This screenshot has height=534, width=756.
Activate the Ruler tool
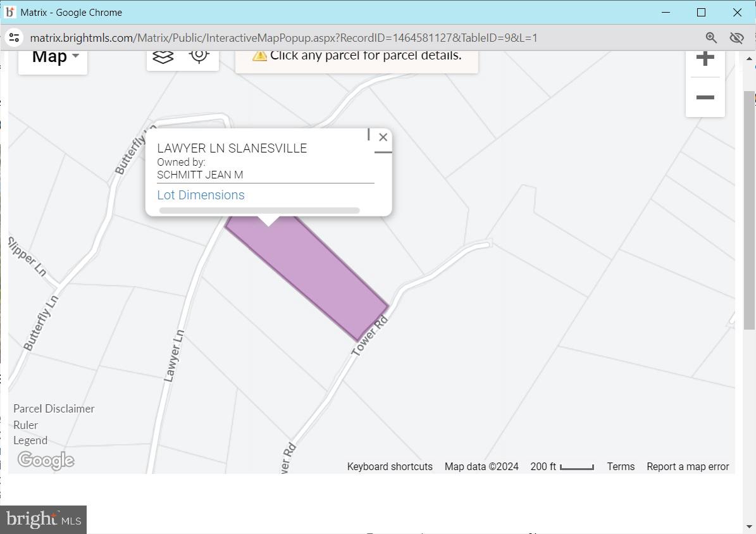(x=26, y=425)
